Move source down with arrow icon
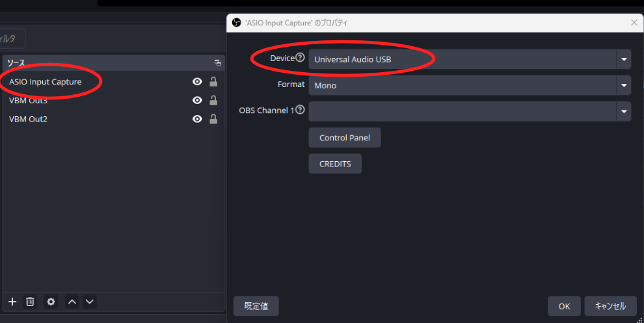Screen dimensions: 644x323 click(90, 302)
